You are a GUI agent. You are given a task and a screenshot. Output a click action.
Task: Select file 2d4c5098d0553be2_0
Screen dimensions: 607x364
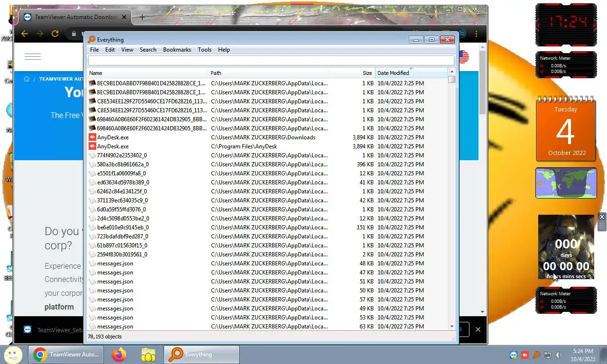click(x=123, y=218)
